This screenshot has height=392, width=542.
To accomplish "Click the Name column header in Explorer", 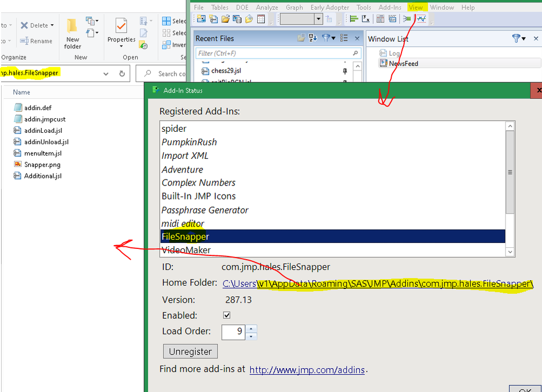I will coord(22,92).
